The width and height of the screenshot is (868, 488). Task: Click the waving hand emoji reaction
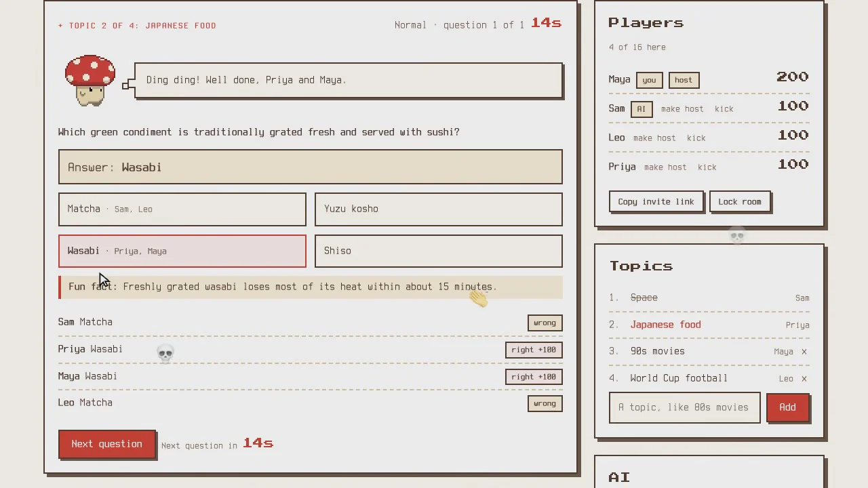click(478, 298)
